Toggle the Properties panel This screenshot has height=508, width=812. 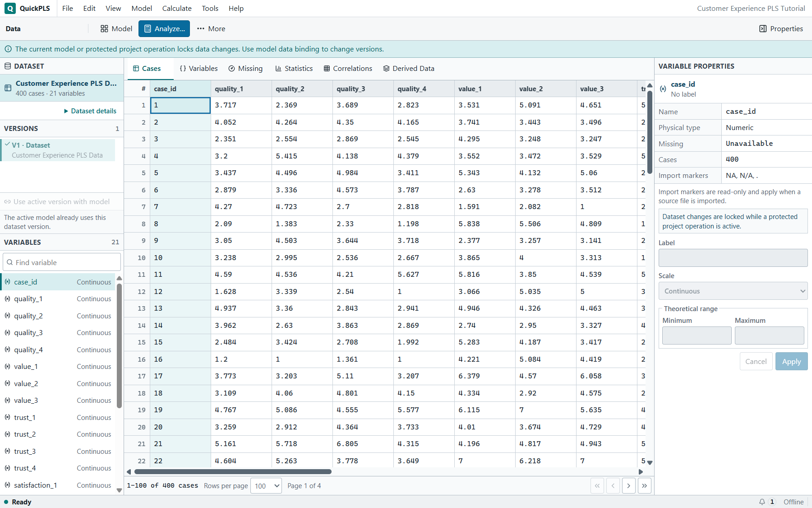pyautogui.click(x=781, y=28)
